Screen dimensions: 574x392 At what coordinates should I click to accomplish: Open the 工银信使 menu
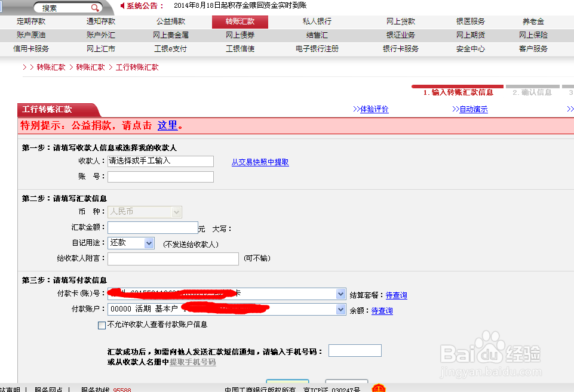point(240,49)
